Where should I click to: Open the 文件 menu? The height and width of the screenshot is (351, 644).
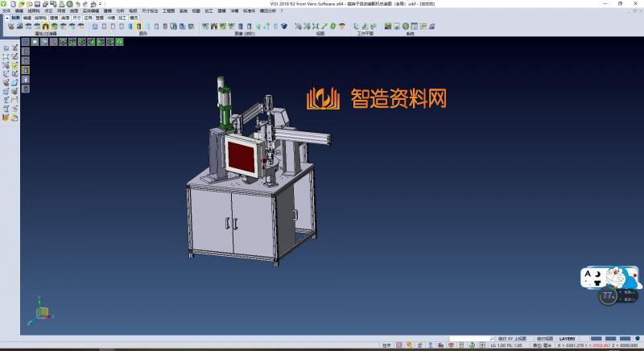(6, 11)
